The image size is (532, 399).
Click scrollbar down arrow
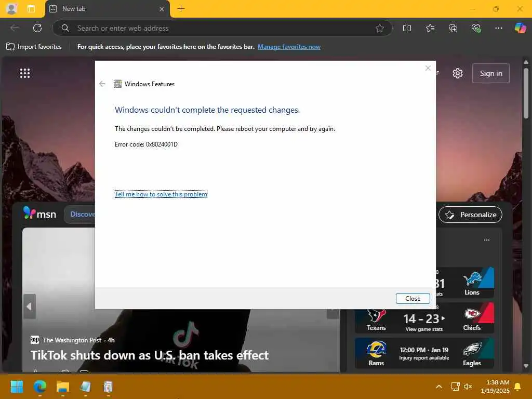526,366
